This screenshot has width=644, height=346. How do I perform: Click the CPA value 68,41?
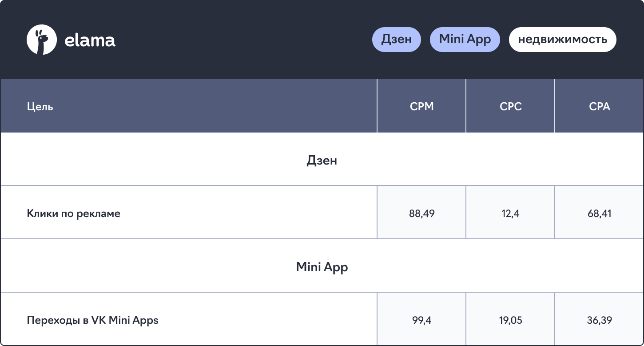click(x=599, y=213)
